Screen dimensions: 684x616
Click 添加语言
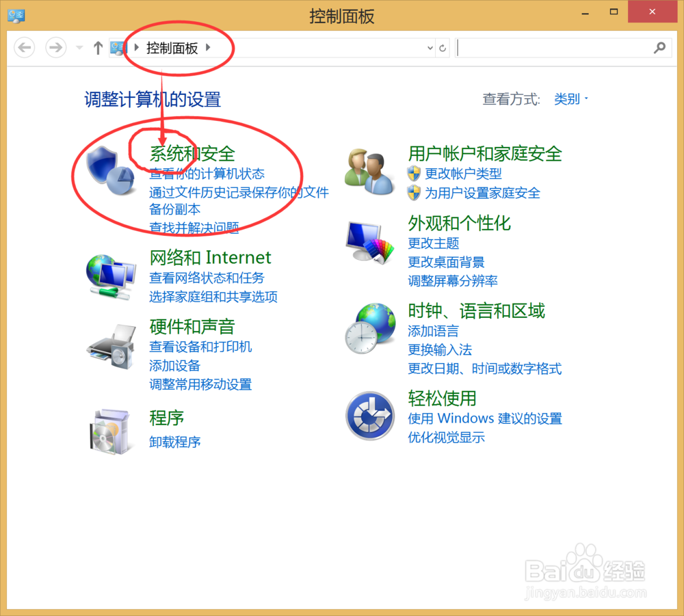point(433,331)
